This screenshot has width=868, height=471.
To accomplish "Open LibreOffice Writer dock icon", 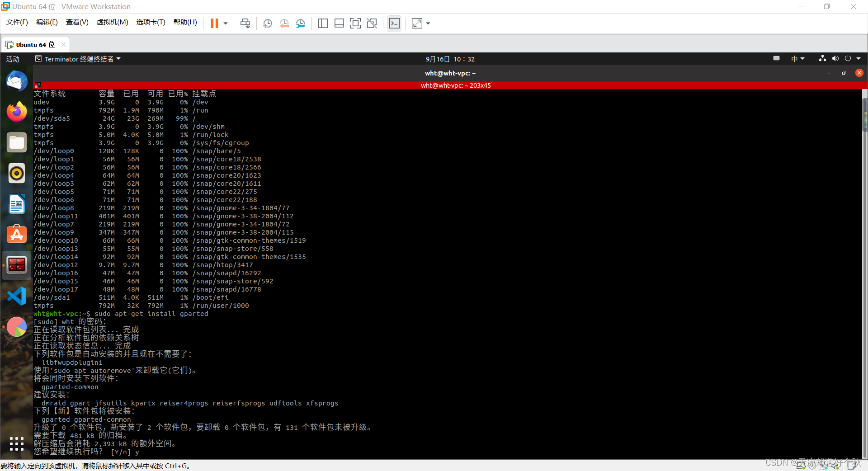I will [17, 204].
